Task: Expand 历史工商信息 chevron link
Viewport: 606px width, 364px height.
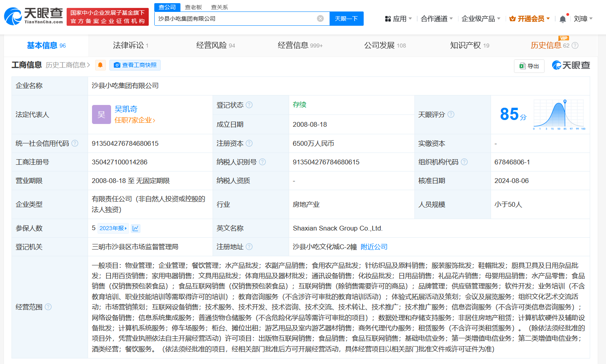Action: pyautogui.click(x=68, y=65)
